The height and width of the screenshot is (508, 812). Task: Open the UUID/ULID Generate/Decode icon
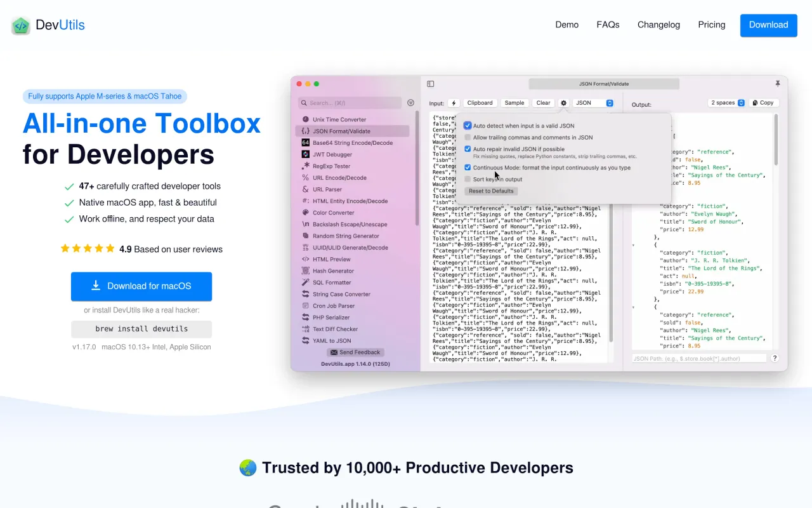(306, 248)
